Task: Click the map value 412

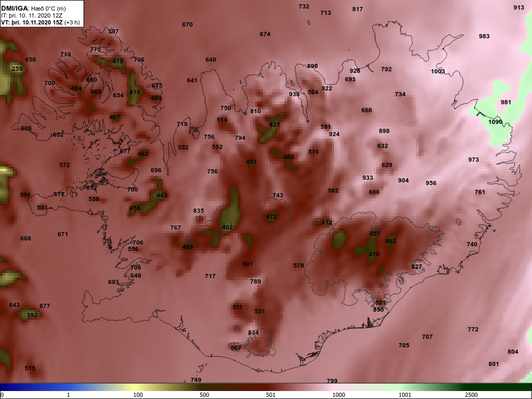Action: click(x=327, y=223)
